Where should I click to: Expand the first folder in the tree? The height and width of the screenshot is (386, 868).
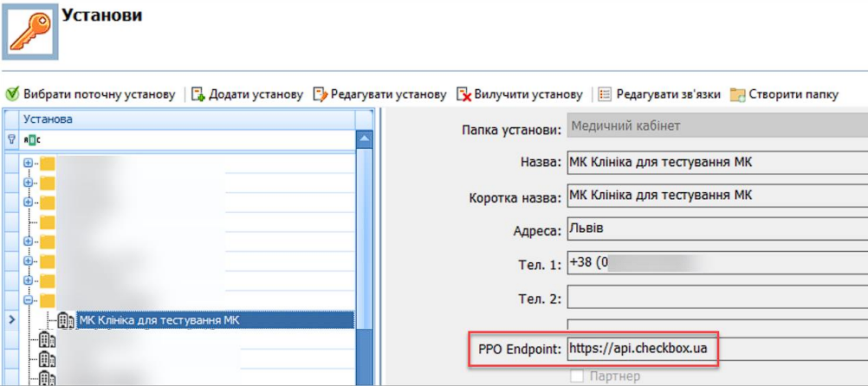28,163
